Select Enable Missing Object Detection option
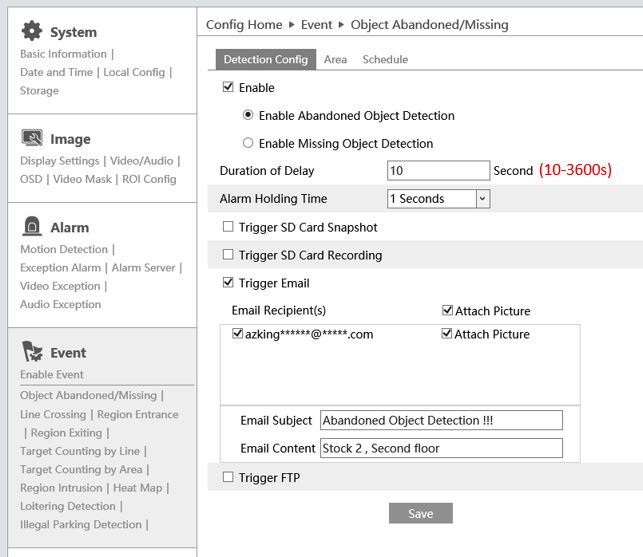The height and width of the screenshot is (557, 643). click(248, 143)
